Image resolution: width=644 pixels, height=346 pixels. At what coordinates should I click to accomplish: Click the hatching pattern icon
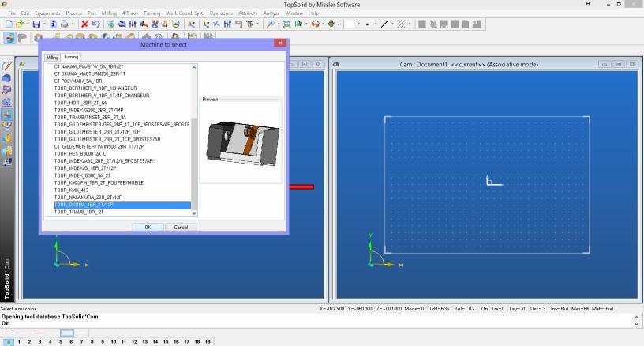click(401, 24)
